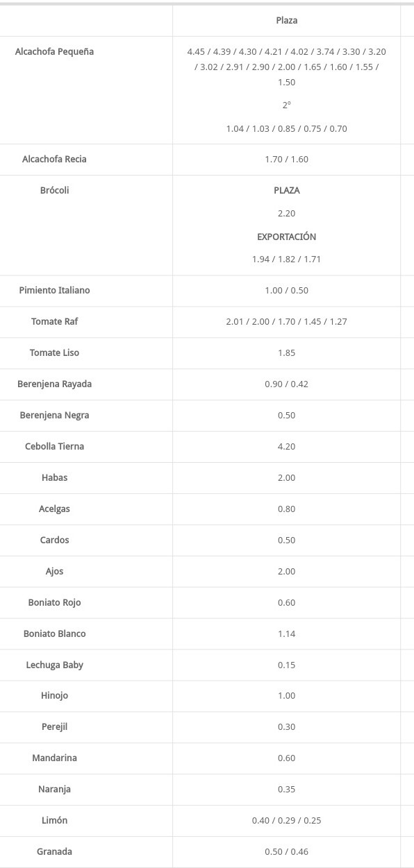This screenshot has height=868, width=414.
Task: Click the Granada row label
Action: pos(54,852)
